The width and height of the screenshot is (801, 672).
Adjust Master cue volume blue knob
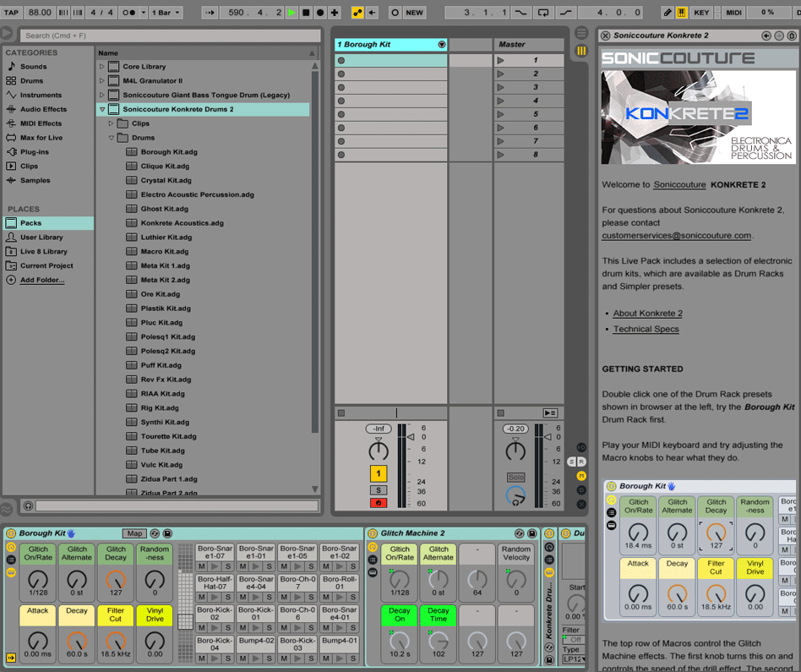coord(515,495)
